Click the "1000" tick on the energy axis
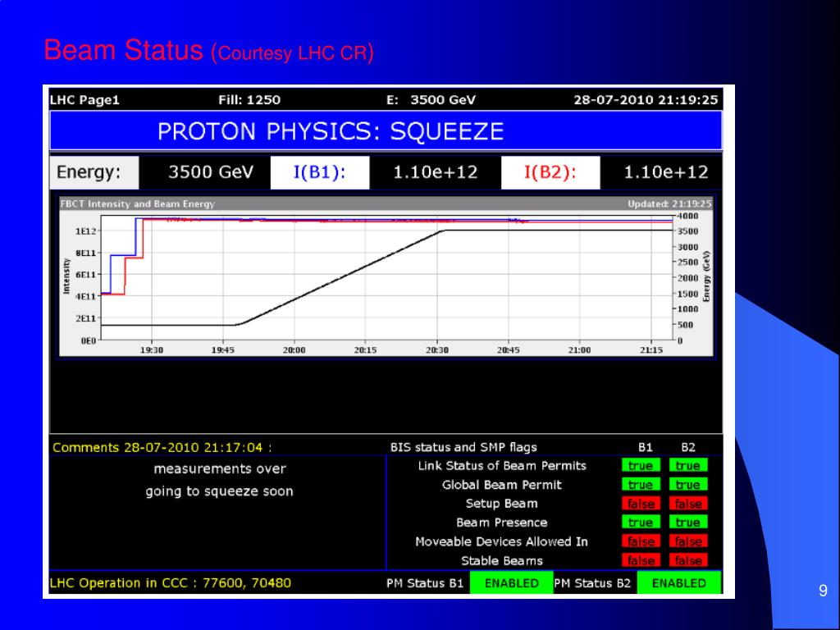 click(x=688, y=309)
